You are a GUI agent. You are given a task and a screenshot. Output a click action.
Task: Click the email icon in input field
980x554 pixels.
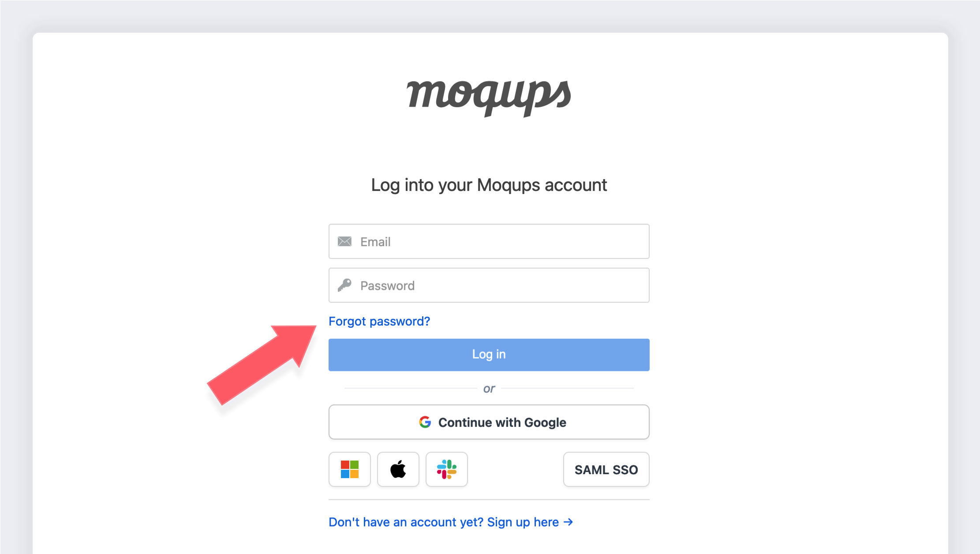[x=344, y=241]
